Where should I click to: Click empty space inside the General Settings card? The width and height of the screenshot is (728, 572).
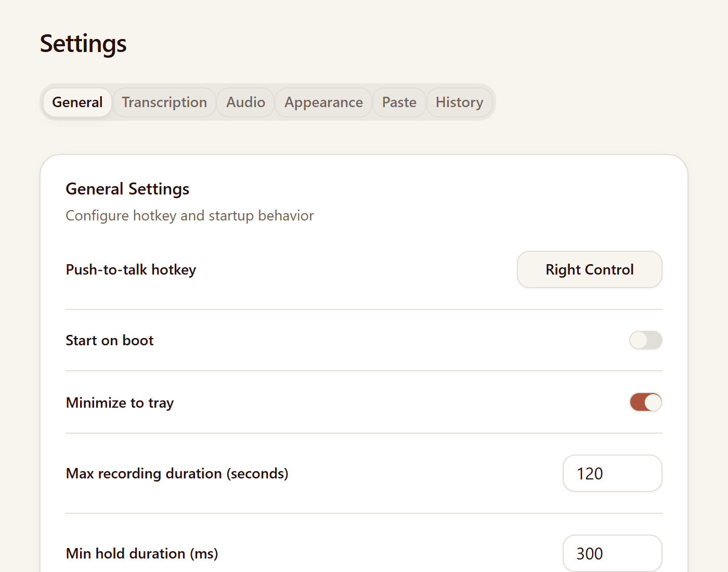click(x=416, y=203)
